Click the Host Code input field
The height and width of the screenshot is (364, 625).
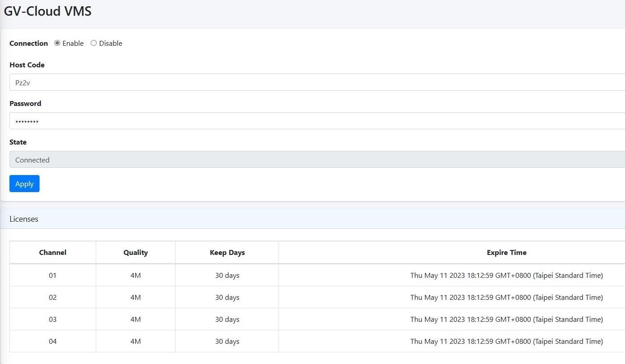pyautogui.click(x=315, y=83)
